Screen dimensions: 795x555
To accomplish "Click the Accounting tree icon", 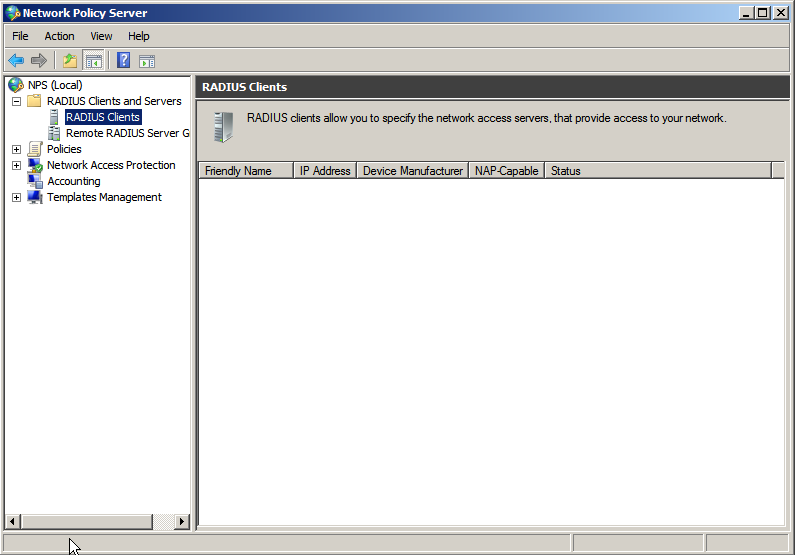I will (x=35, y=181).
